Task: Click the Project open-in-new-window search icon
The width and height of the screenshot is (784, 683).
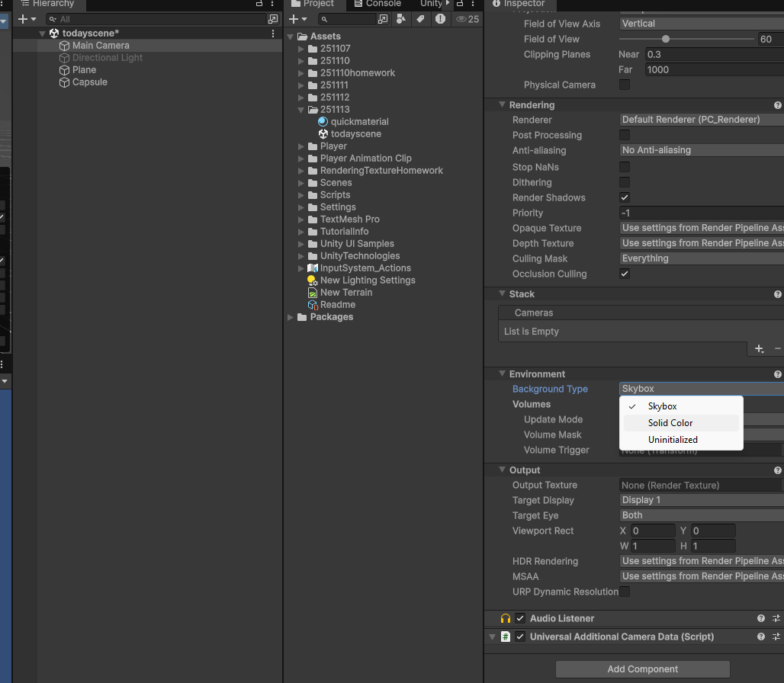Action: coord(383,19)
